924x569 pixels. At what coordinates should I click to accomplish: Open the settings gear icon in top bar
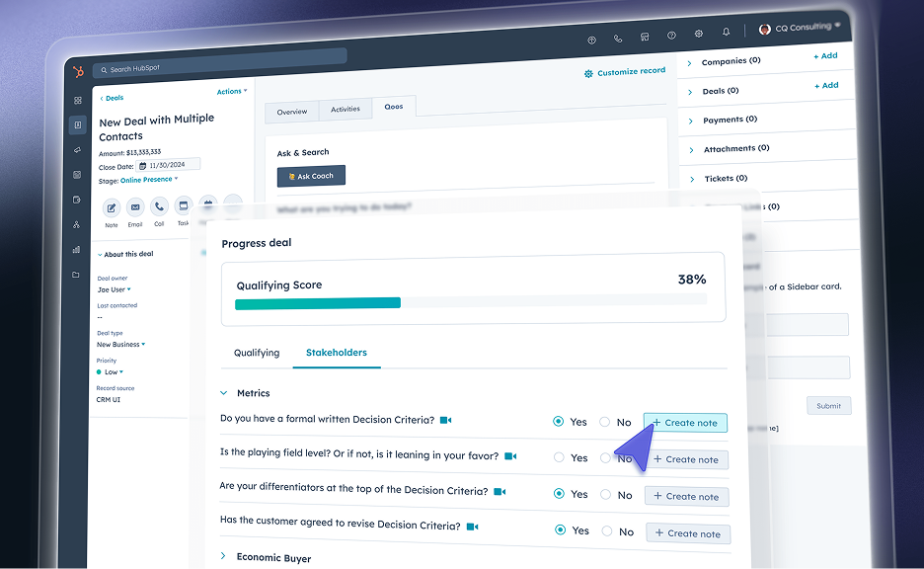pos(698,34)
